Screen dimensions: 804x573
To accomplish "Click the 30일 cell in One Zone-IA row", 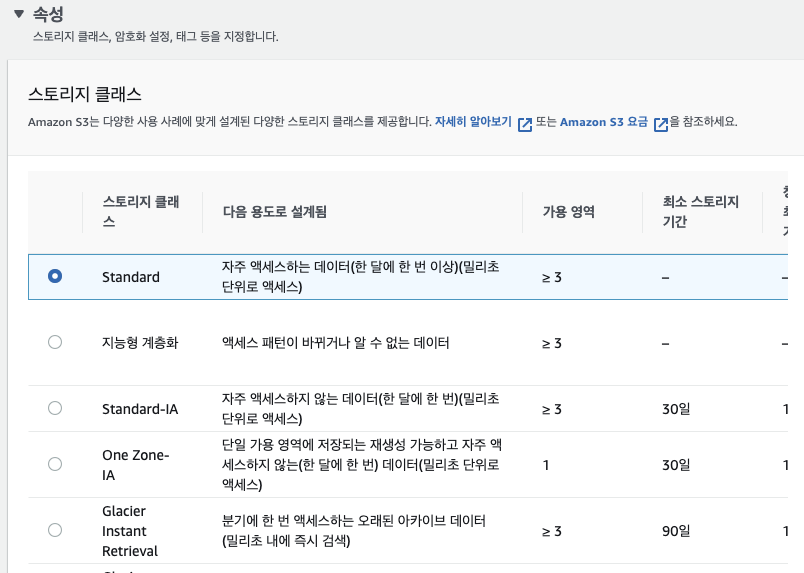I will click(676, 465).
